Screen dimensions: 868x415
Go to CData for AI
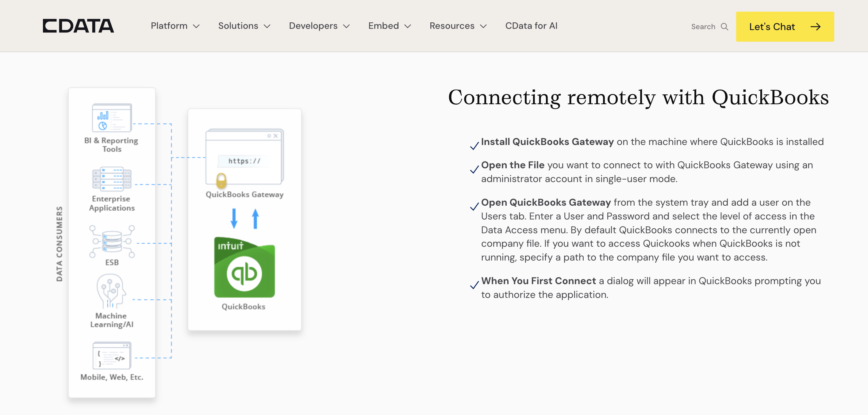click(x=531, y=26)
